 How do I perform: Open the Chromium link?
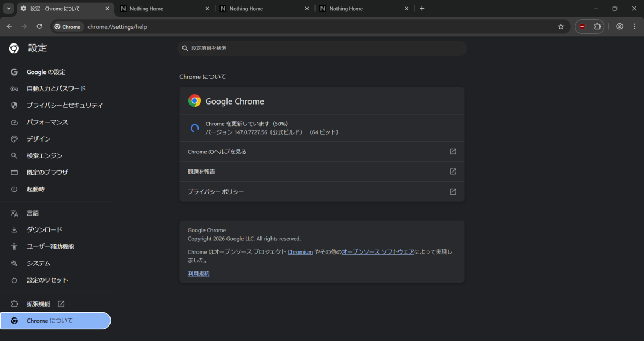coord(300,252)
